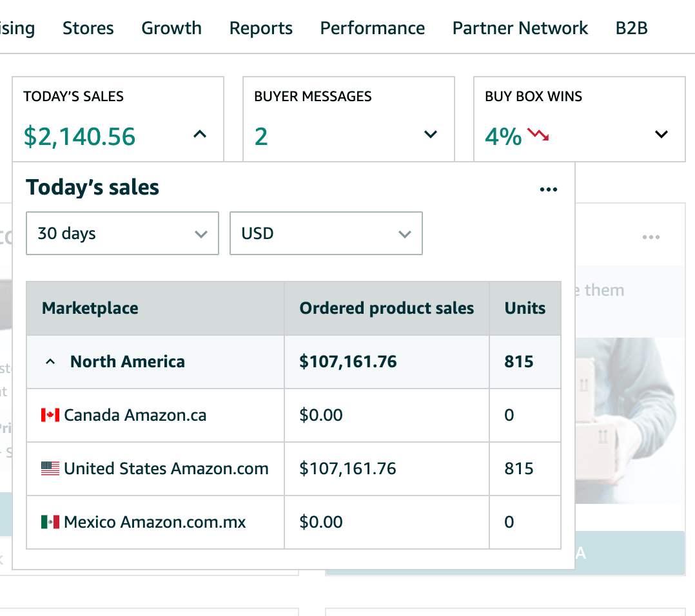Click the Ordered product sales column header

[x=386, y=308]
